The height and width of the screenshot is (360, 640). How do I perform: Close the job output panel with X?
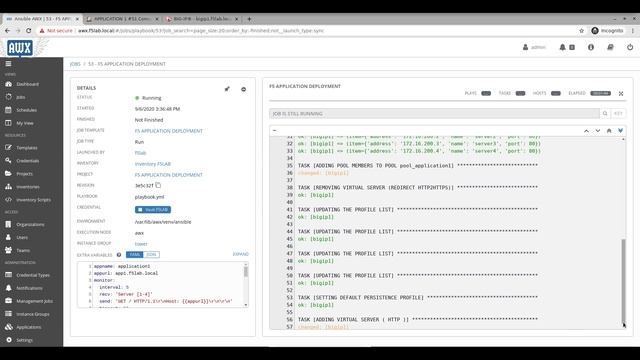pyautogui.click(x=621, y=93)
